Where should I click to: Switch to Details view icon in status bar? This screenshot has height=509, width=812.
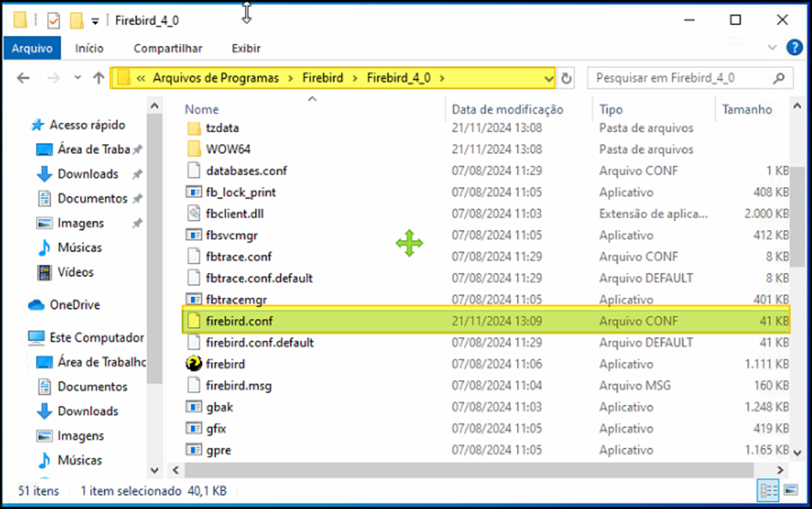[x=768, y=490]
